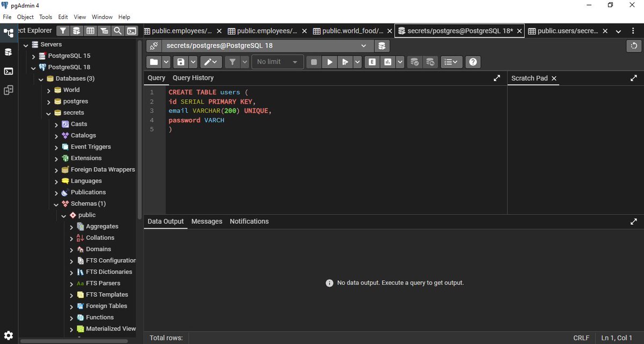Click the Object Explorer vertical scrollbar
The height and width of the screenshot is (344, 644).
coord(140,129)
